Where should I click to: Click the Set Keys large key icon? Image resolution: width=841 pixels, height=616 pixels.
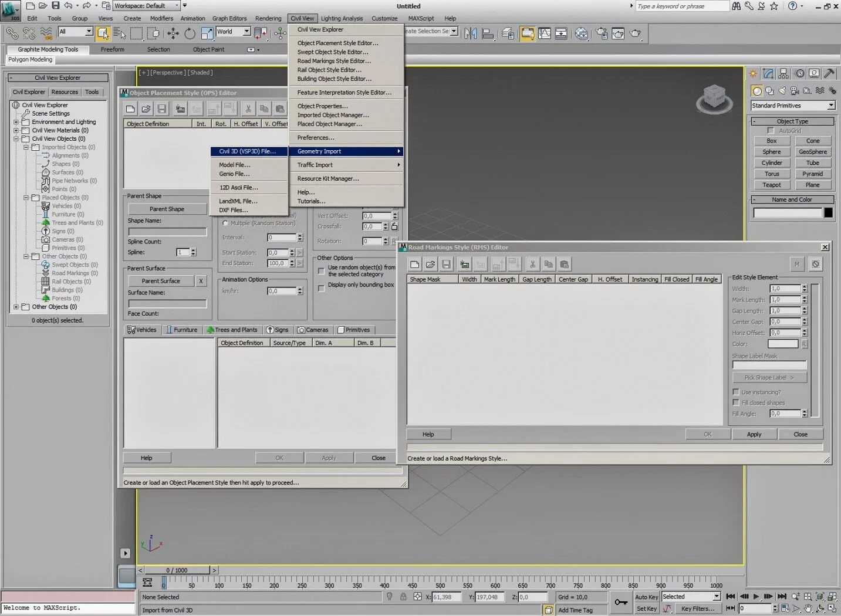[620, 603]
